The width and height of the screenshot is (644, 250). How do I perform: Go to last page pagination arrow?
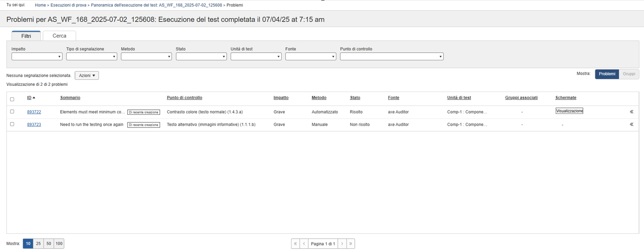pos(350,244)
